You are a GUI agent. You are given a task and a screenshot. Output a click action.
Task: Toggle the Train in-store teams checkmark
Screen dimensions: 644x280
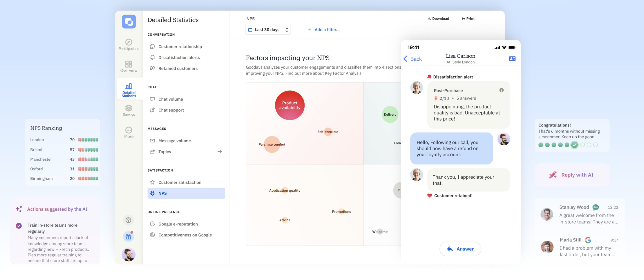pyautogui.click(x=19, y=226)
